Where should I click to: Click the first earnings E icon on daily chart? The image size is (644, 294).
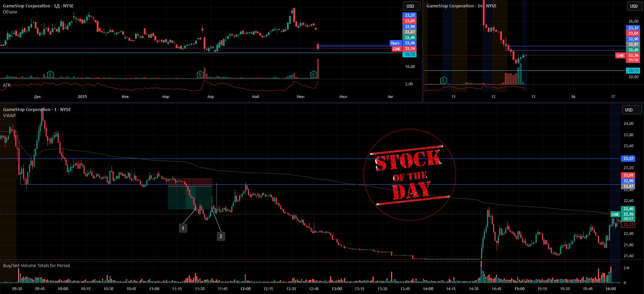coord(51,74)
